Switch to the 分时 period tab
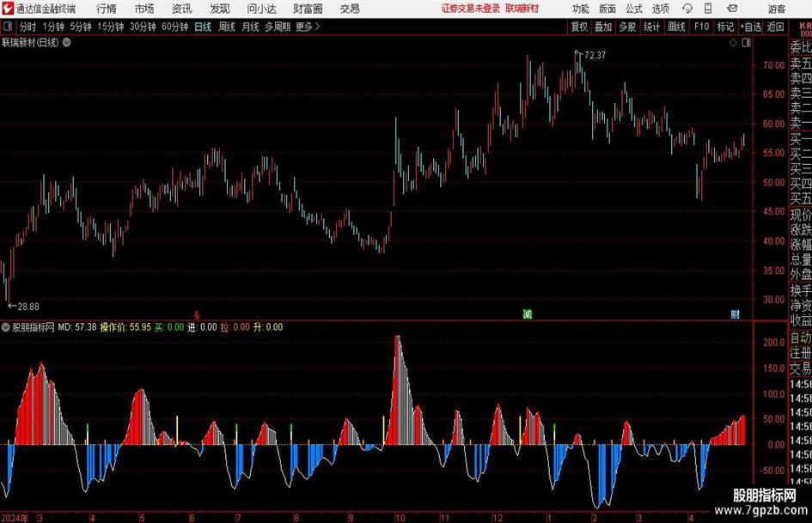This screenshot has width=812, height=523. click(x=28, y=27)
